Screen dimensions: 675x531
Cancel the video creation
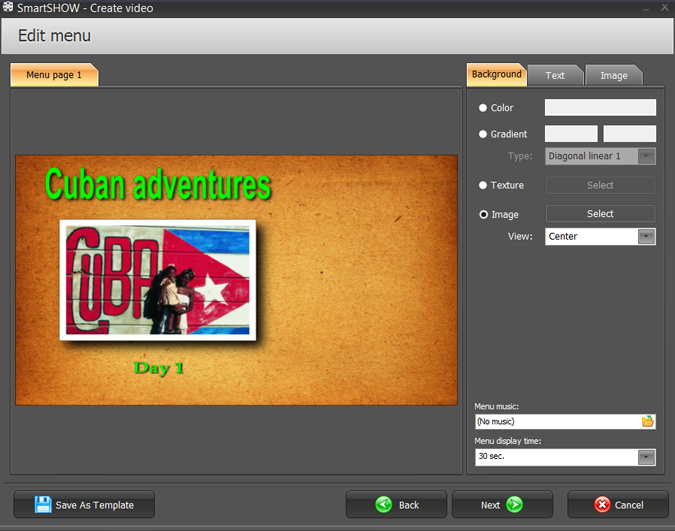click(618, 504)
